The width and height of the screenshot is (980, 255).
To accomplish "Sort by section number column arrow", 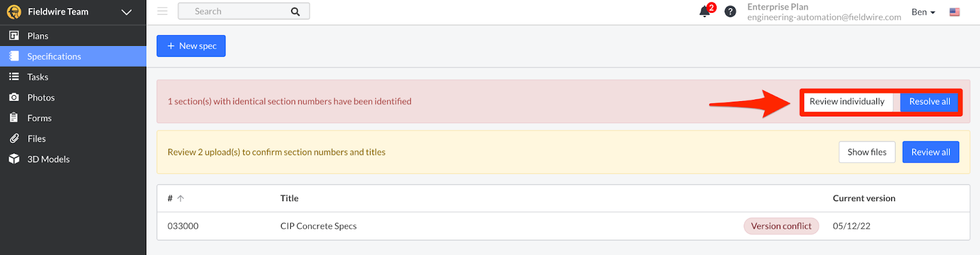I will [181, 199].
